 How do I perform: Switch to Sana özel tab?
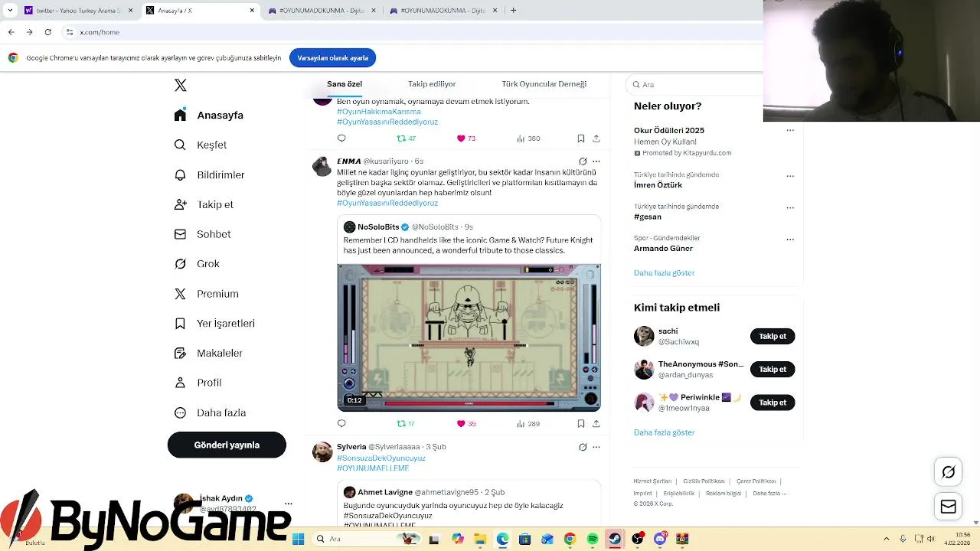point(345,84)
